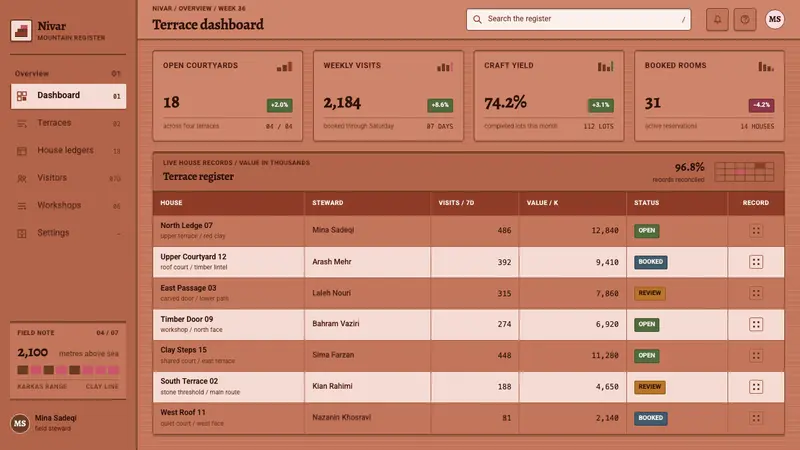Open the notifications bell
Viewport: 800px width, 450px height.
tap(717, 19)
